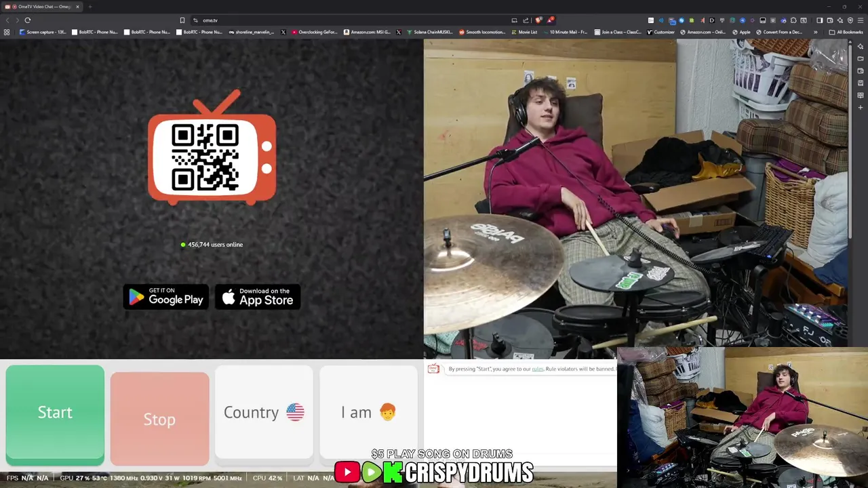Open the bookmarks bar apps grid icon
This screenshot has width=868, height=488.
pyautogui.click(x=7, y=32)
